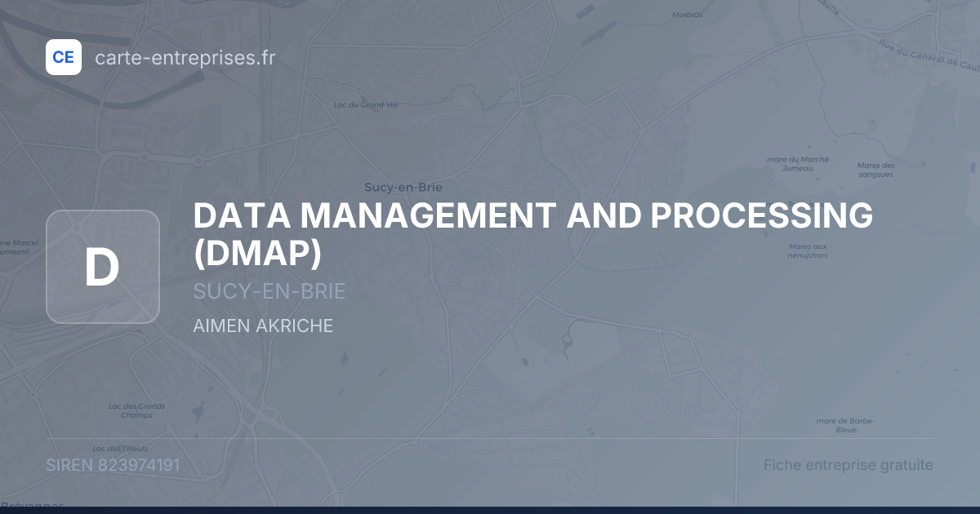Click the mare du Marché Jumeau label
The width and height of the screenshot is (980, 514).
[798, 163]
